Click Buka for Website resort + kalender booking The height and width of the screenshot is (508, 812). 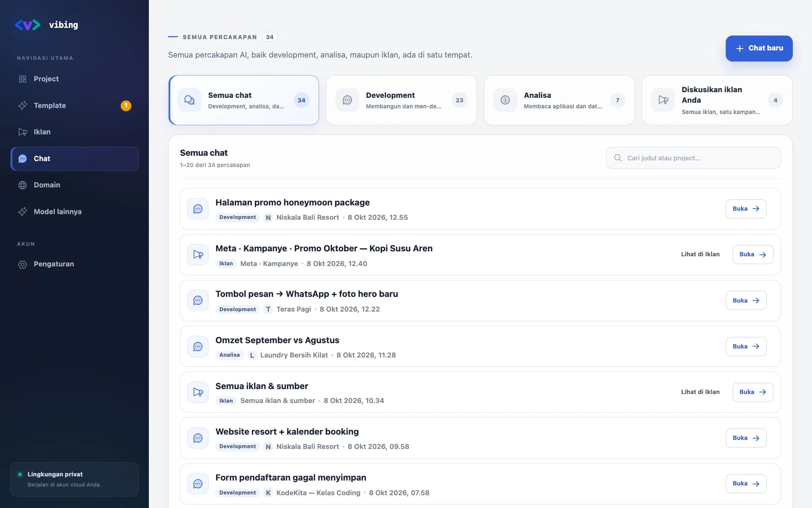click(x=746, y=438)
